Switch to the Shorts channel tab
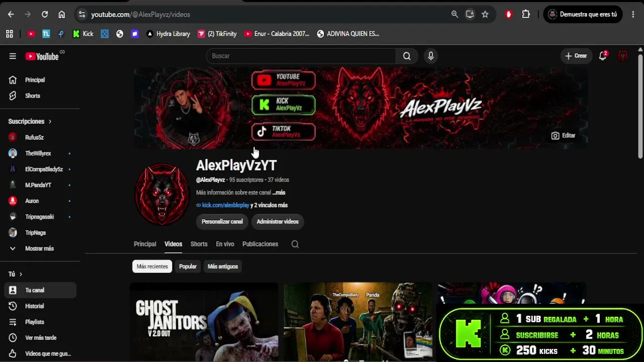This screenshot has height=362, width=644. coord(199,244)
